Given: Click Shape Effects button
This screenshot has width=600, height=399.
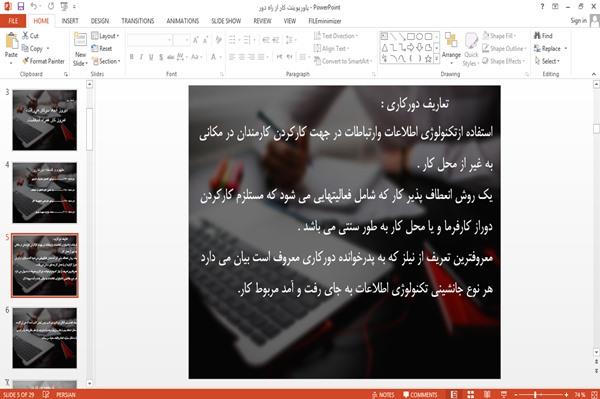Looking at the screenshot, I should [503, 61].
